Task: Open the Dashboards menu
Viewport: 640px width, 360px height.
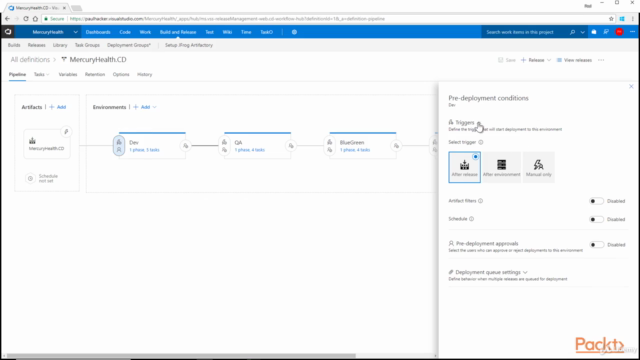Action: (x=98, y=32)
